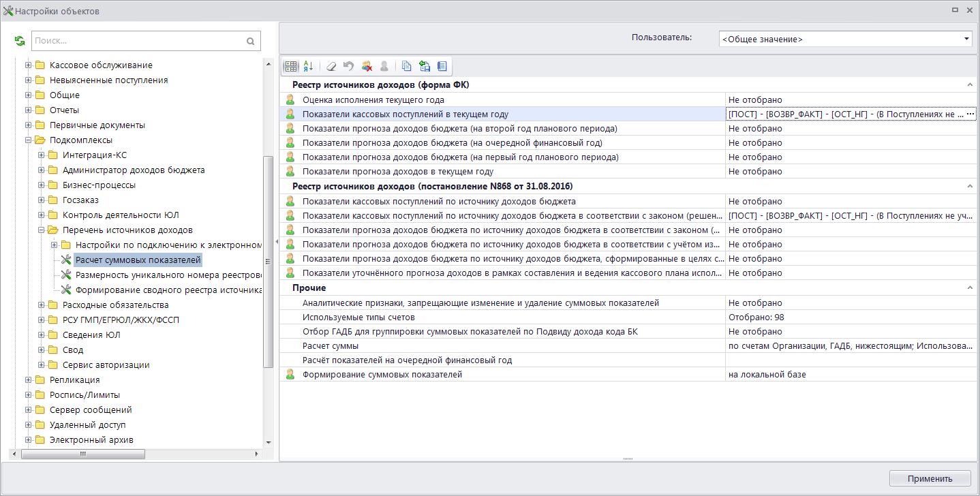The image size is (980, 496).
Task: Click Показатели кассовых поступлений по источнику доходов бюджета
Action: 439,202
